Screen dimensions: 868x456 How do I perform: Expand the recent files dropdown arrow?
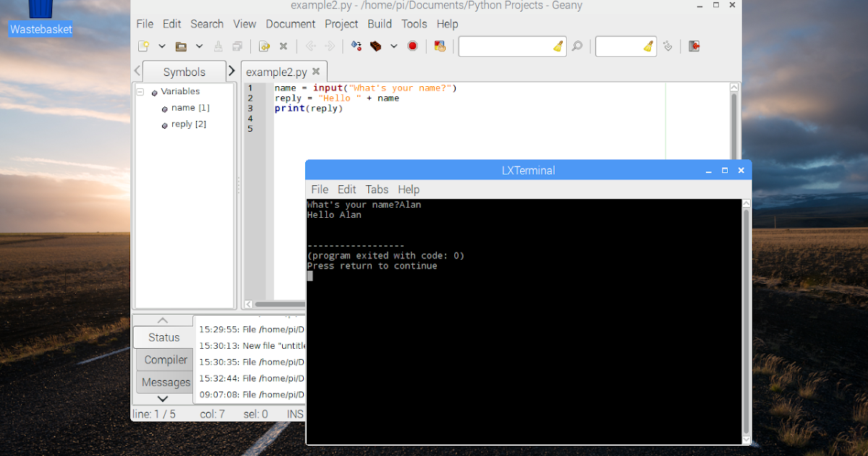point(199,46)
